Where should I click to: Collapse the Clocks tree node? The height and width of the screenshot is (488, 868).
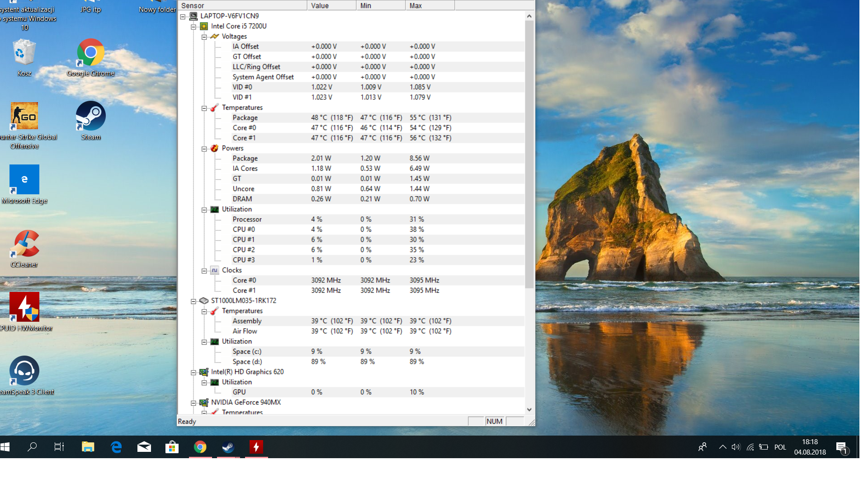tap(204, 271)
